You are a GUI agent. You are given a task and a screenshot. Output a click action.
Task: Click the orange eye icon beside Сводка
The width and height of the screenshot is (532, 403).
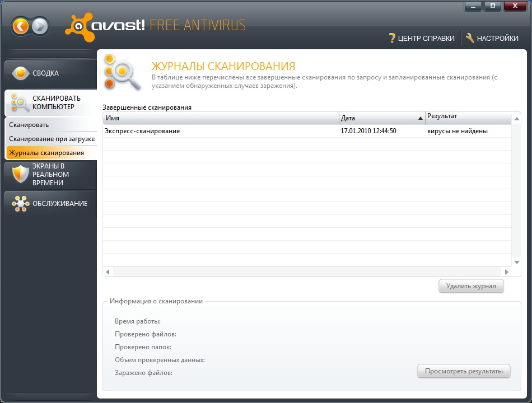(20, 73)
